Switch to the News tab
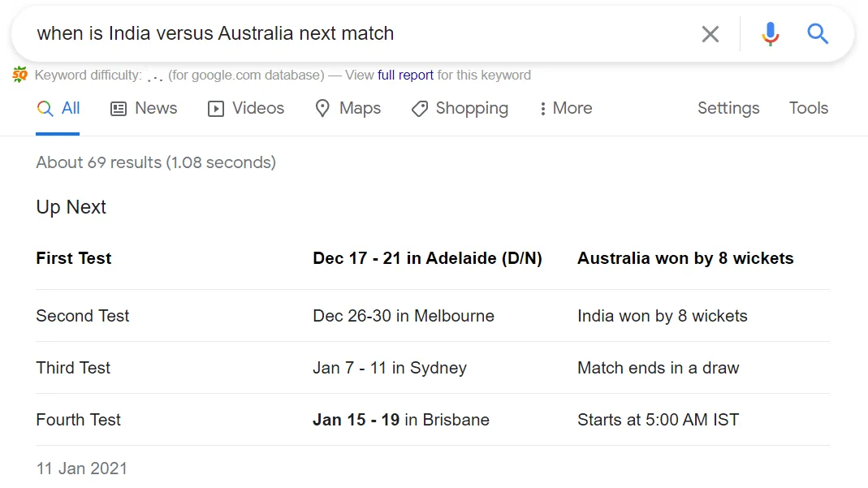Screen dimensions: 868x488 point(156,108)
